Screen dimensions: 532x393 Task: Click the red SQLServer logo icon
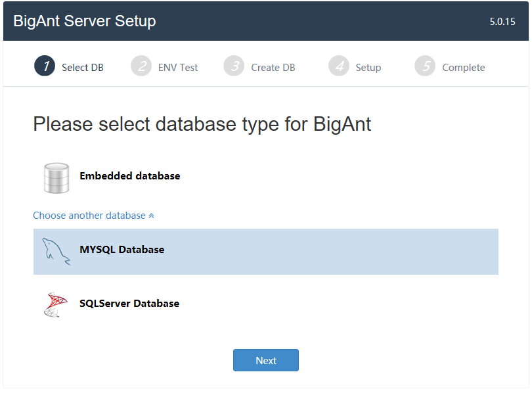56,304
